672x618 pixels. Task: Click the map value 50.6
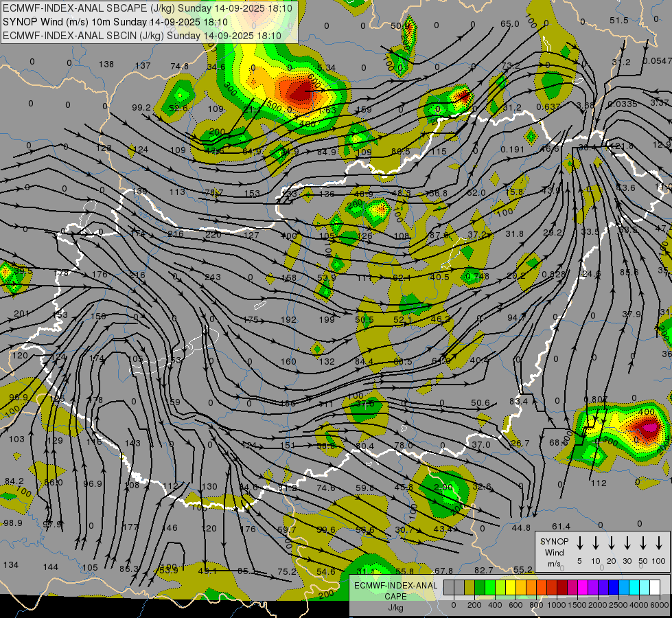pos(480,402)
